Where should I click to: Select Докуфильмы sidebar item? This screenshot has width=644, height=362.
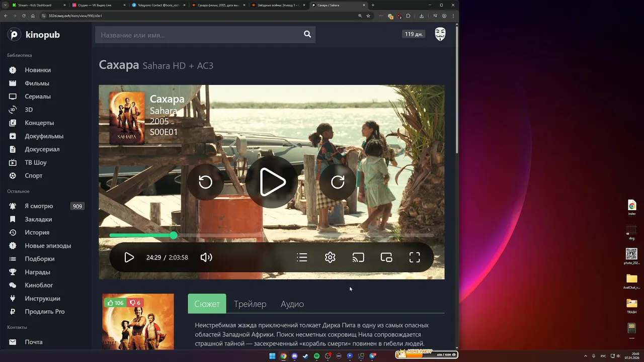tap(44, 136)
